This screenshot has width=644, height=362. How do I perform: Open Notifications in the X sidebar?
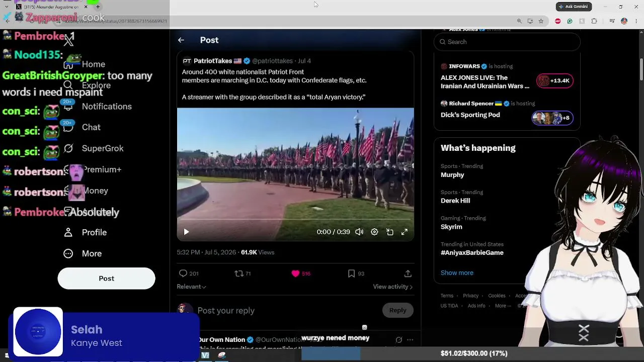(x=98, y=107)
